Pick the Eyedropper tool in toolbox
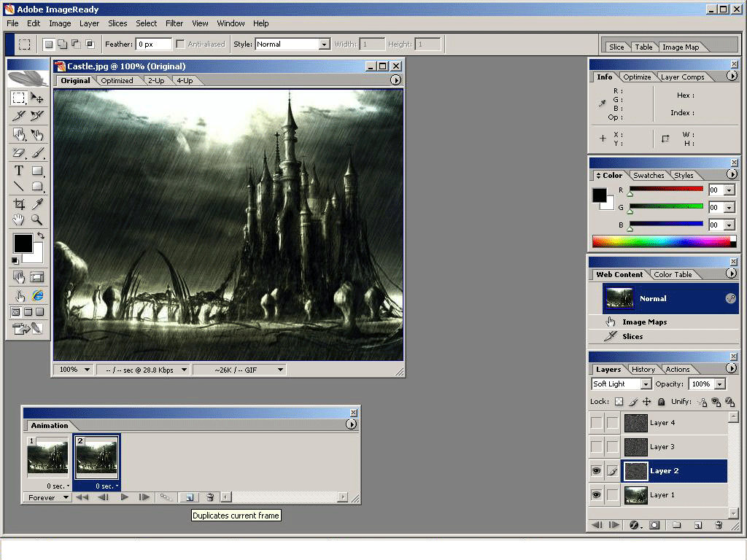The image size is (747, 560). pos(37,204)
